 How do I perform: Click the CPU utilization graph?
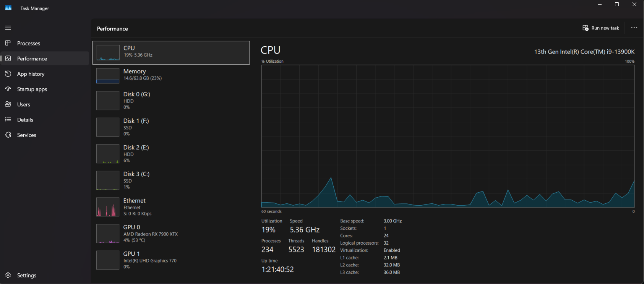coord(448,136)
